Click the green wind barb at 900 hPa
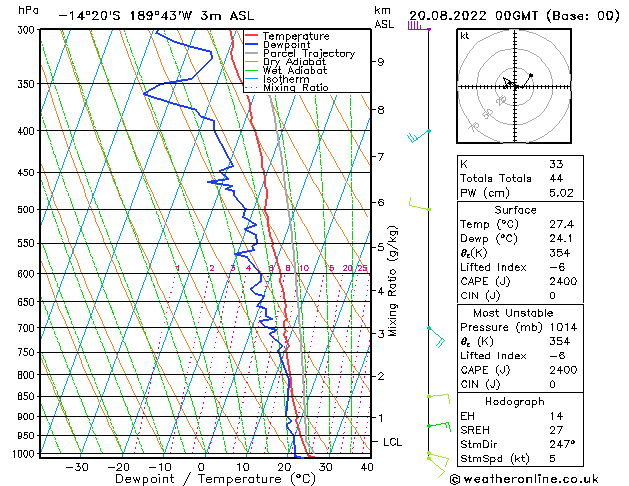Viewport: 629px width, 486px height. [439, 426]
